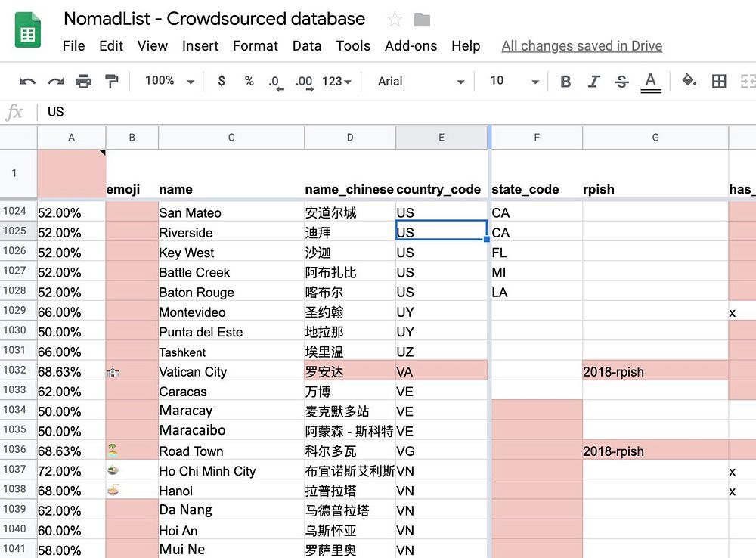
Task: Open the text color picker
Action: click(650, 82)
